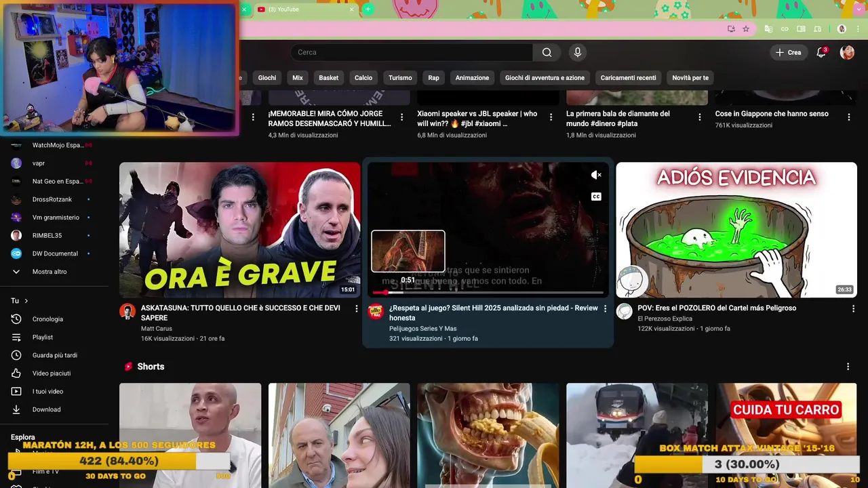Click the Crea button
The image size is (868, 488).
click(789, 52)
